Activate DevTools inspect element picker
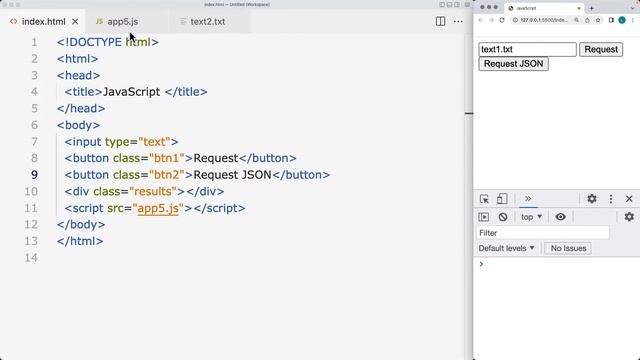Image resolution: width=640 pixels, height=360 pixels. pos(484,199)
